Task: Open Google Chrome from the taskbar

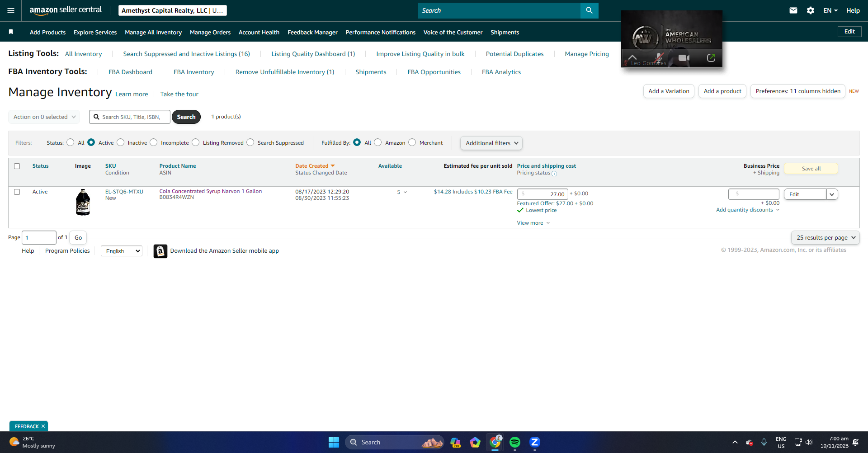Action: coord(495,442)
